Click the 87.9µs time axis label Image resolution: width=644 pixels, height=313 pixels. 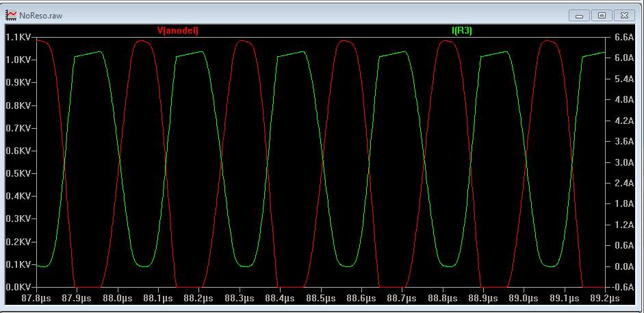[77, 298]
